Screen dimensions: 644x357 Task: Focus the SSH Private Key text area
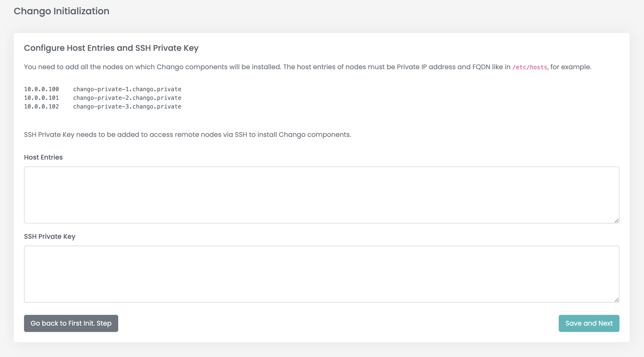coord(322,274)
